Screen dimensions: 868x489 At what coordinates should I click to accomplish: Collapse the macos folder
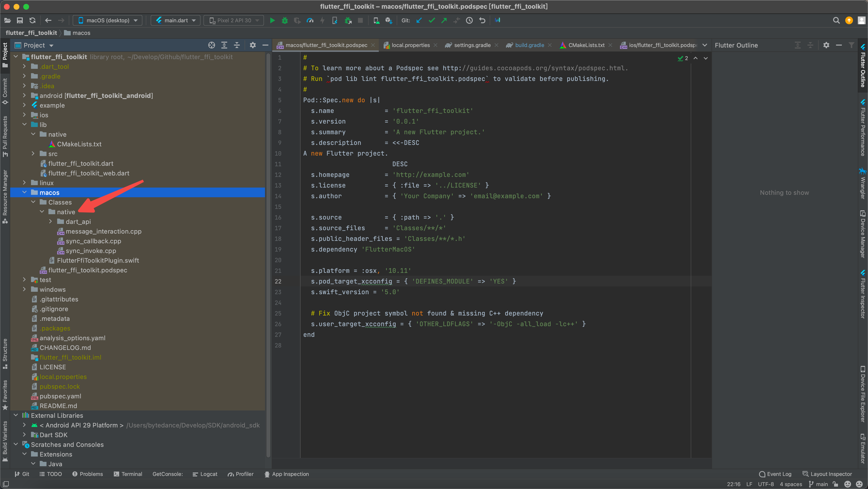[25, 193]
